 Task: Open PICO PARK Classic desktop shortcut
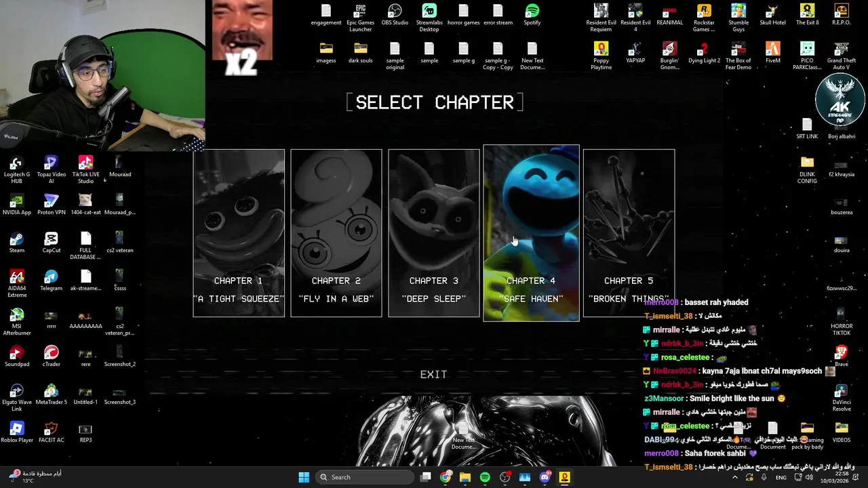[807, 56]
